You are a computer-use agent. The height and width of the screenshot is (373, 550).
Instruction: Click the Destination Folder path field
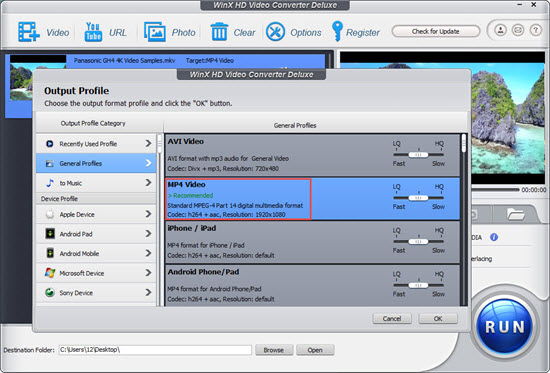pyautogui.click(x=155, y=350)
